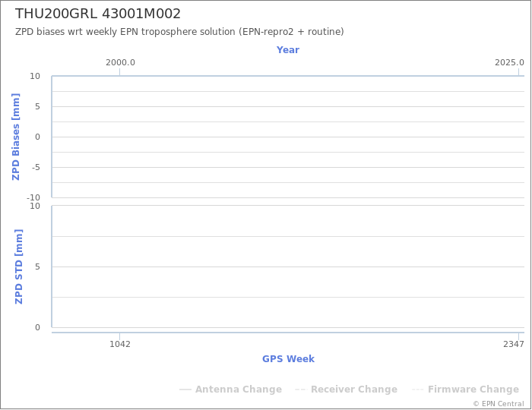This screenshot has width=532, height=410.
Task: Click GPS week 1042 tick label
Action: pos(120,344)
